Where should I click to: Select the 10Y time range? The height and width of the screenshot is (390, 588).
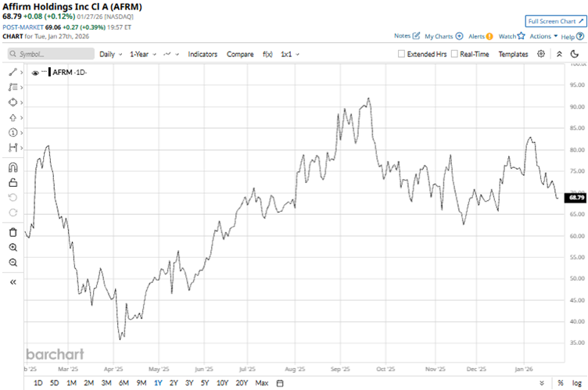click(x=222, y=383)
